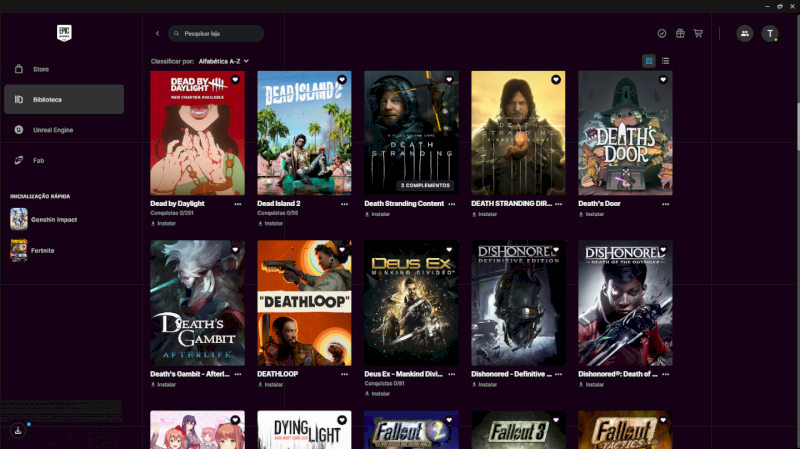800x449 pixels.
Task: Open more options for DEATH STRANDING DIR...
Action: click(x=559, y=204)
